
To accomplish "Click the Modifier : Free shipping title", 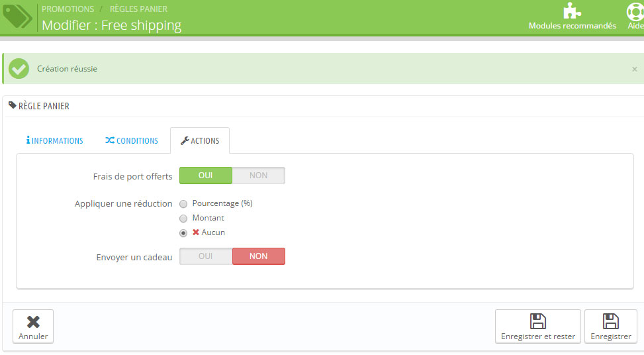I will [x=111, y=25].
